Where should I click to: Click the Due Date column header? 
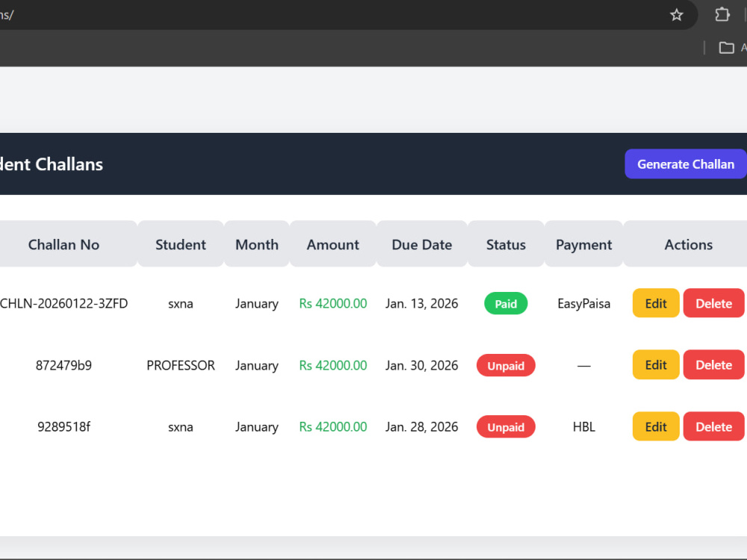tap(421, 244)
